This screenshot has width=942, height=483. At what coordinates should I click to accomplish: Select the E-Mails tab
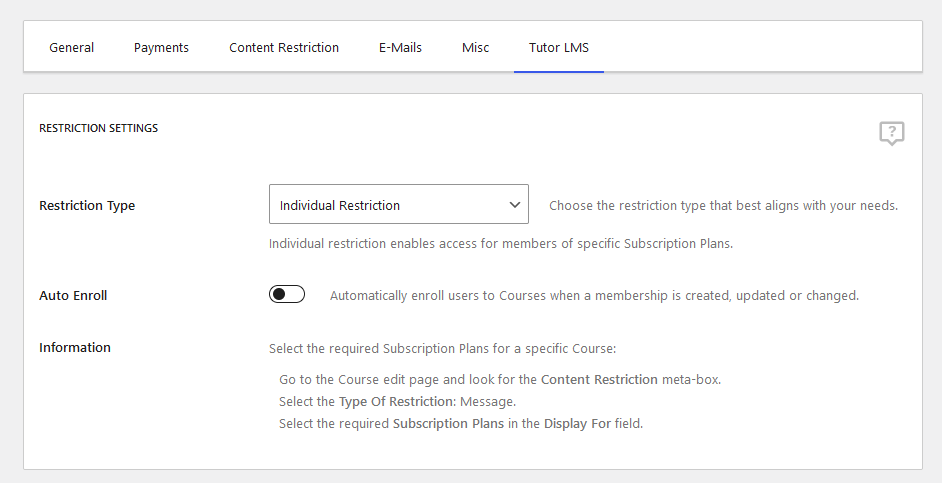pyautogui.click(x=400, y=47)
